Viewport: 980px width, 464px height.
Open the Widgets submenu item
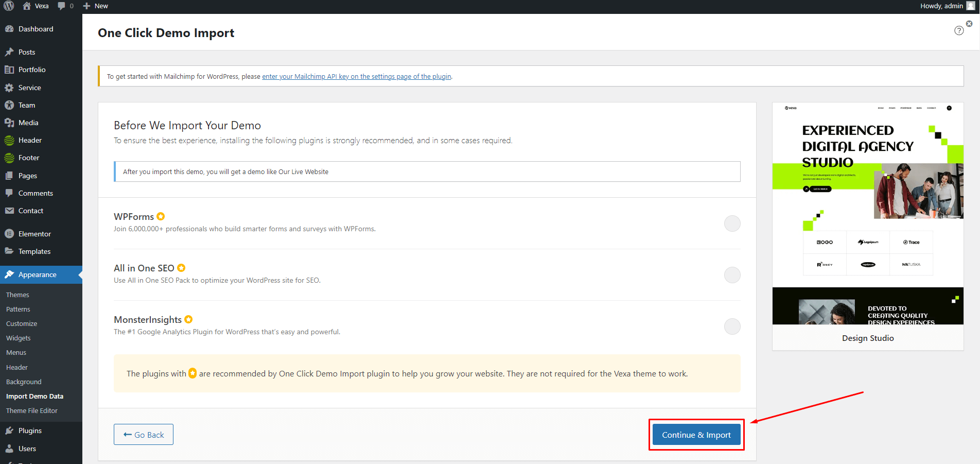tap(19, 338)
